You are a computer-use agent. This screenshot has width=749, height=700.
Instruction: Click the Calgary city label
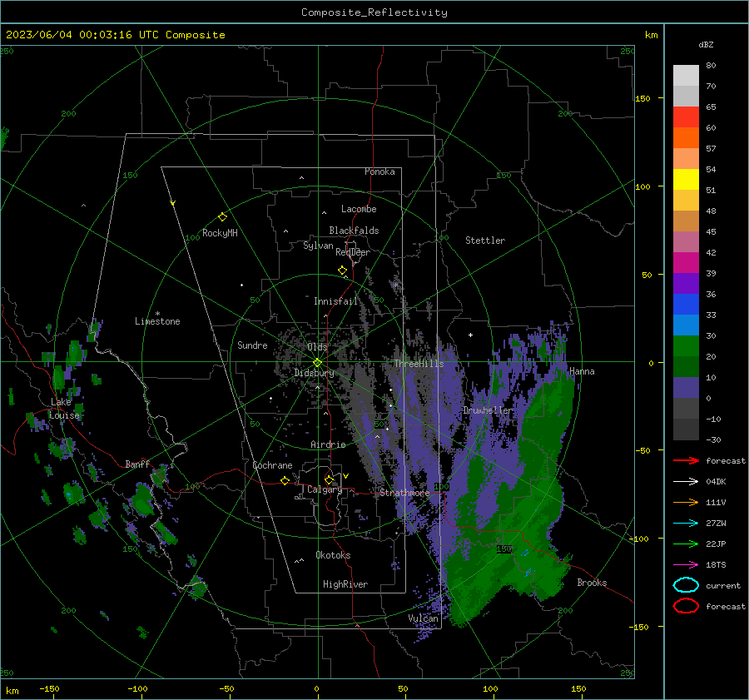325,489
